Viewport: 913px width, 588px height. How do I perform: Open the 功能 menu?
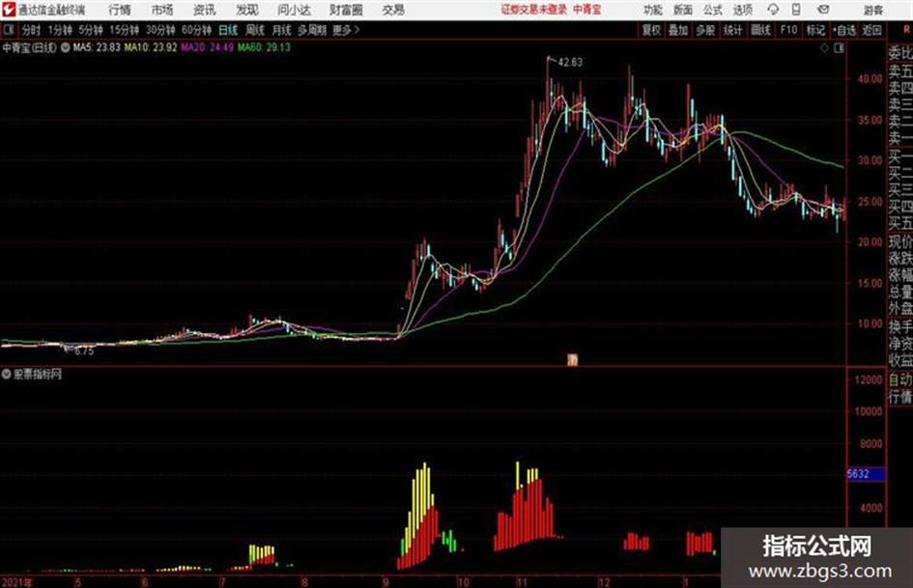(653, 10)
